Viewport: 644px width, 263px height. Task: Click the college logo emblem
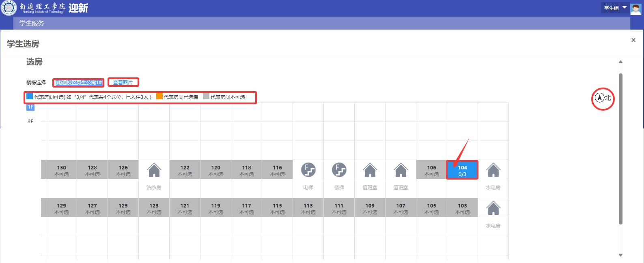click(9, 8)
